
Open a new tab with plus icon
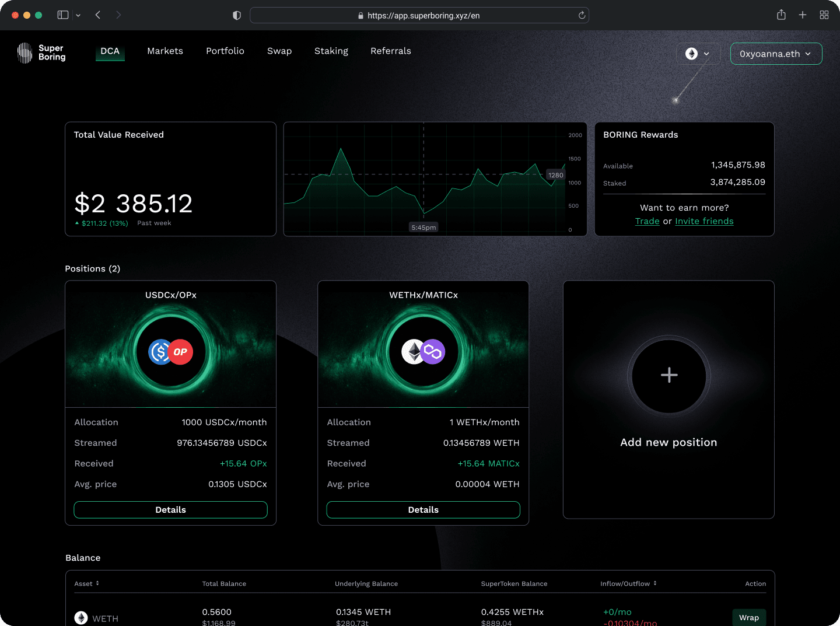tap(803, 15)
